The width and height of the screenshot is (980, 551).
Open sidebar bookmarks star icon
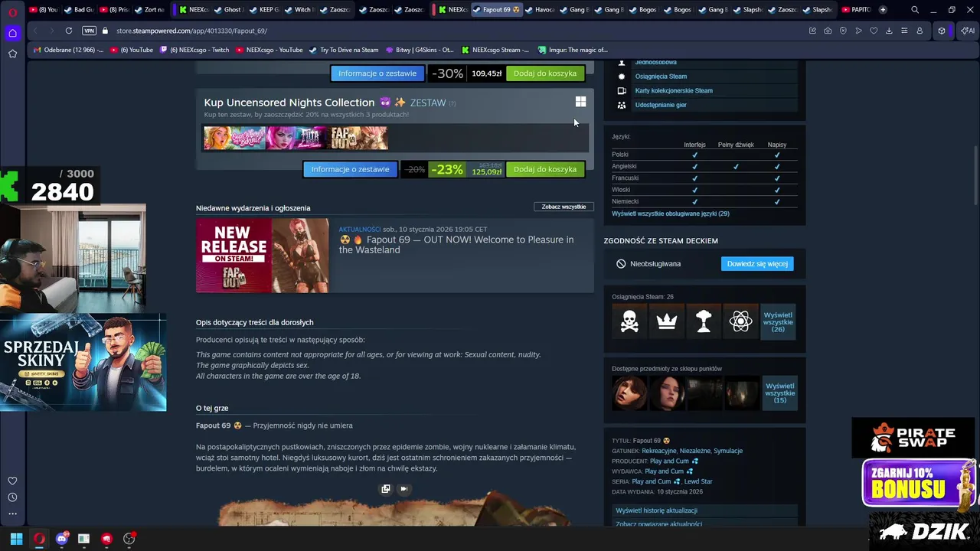[12, 54]
